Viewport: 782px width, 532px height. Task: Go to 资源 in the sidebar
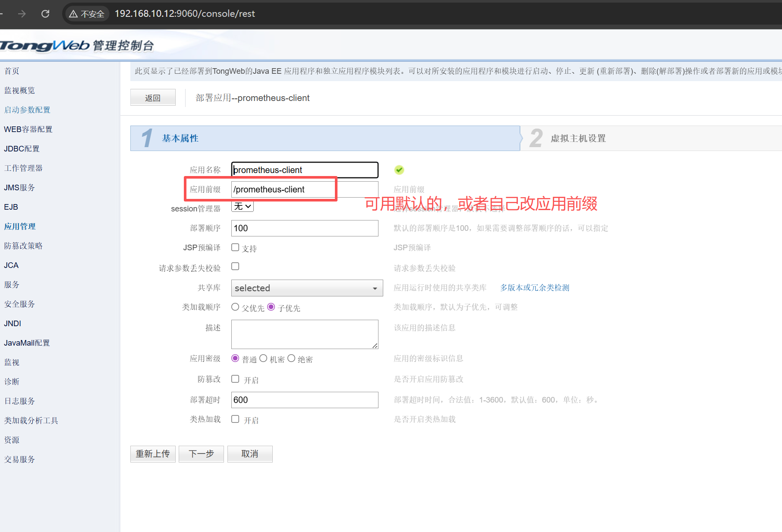tap(12, 440)
